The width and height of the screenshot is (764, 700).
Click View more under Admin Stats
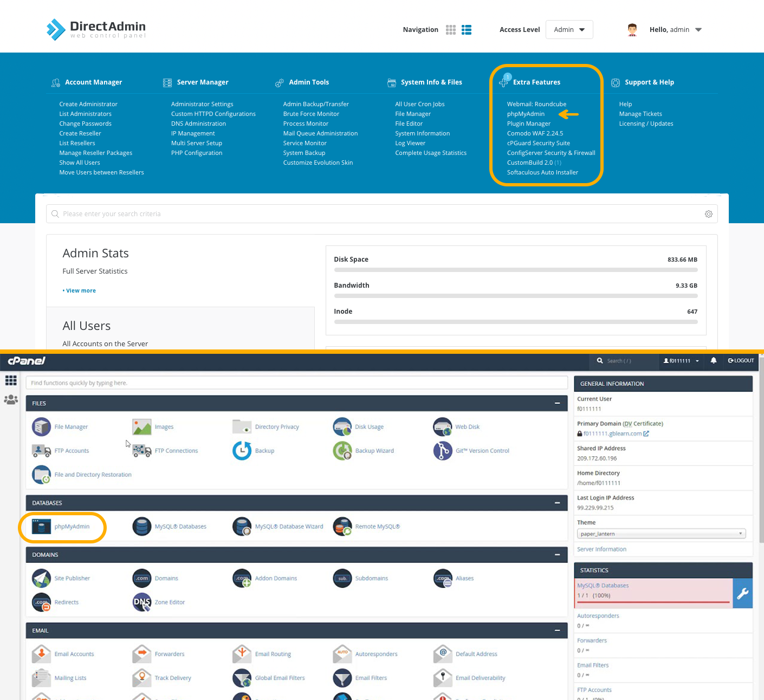(x=81, y=291)
